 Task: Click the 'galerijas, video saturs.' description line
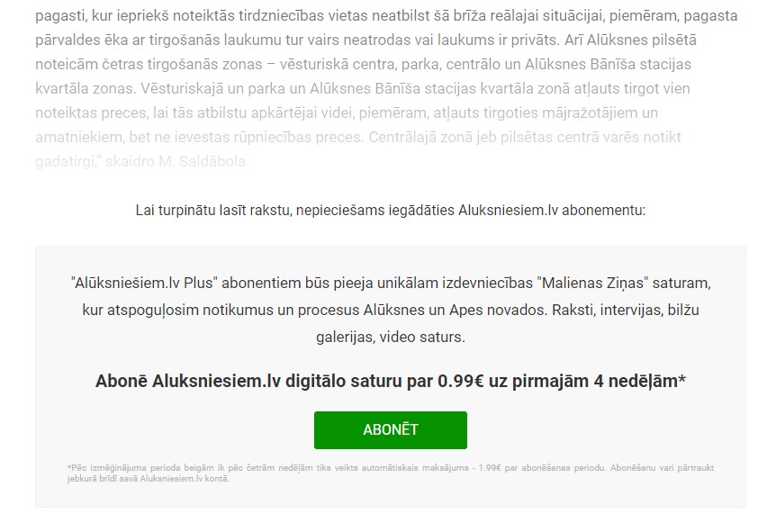coord(391,337)
